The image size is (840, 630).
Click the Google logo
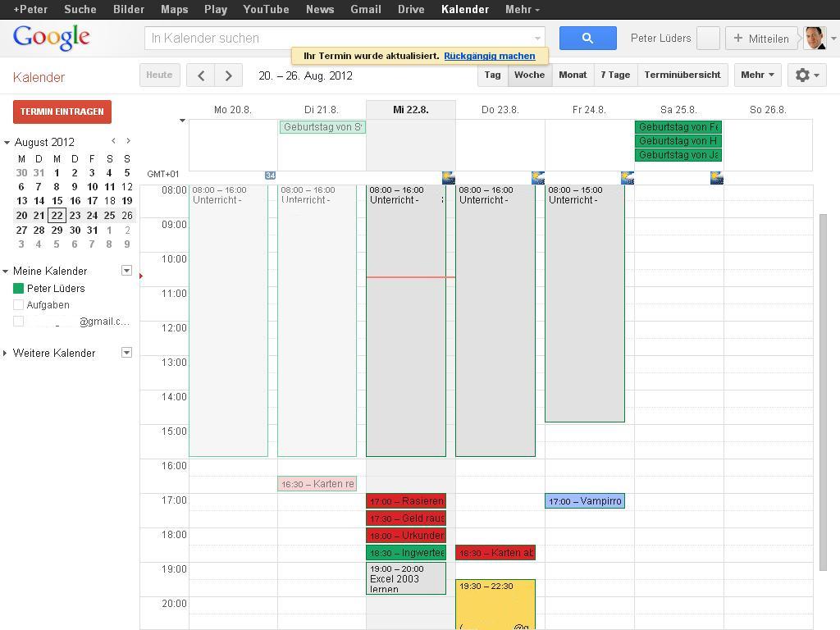(52, 37)
